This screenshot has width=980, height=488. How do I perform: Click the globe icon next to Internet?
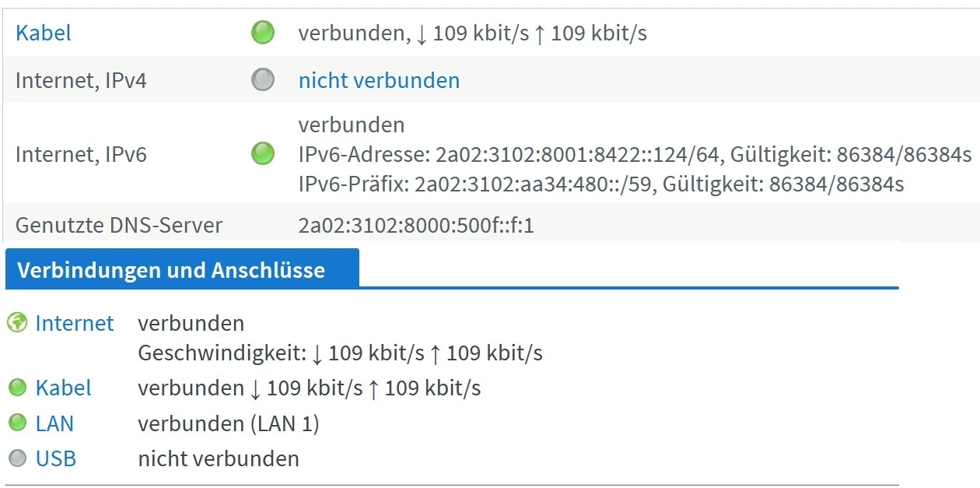click(17, 323)
